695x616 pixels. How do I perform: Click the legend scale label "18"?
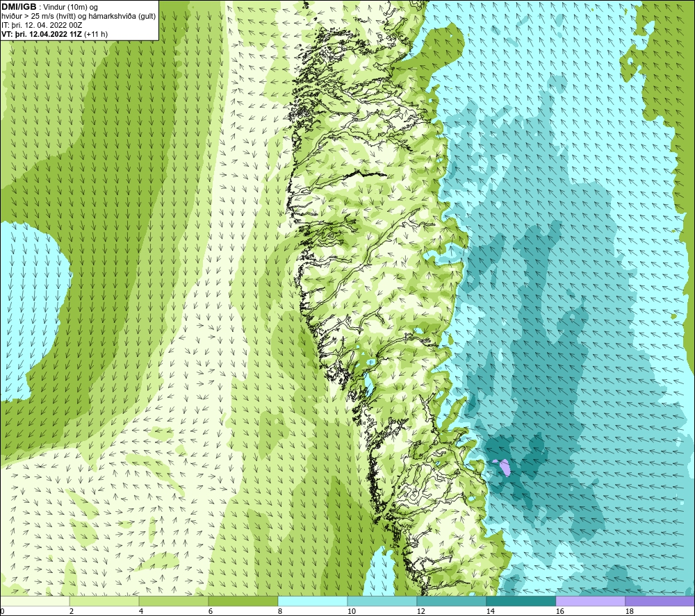pyautogui.click(x=630, y=612)
